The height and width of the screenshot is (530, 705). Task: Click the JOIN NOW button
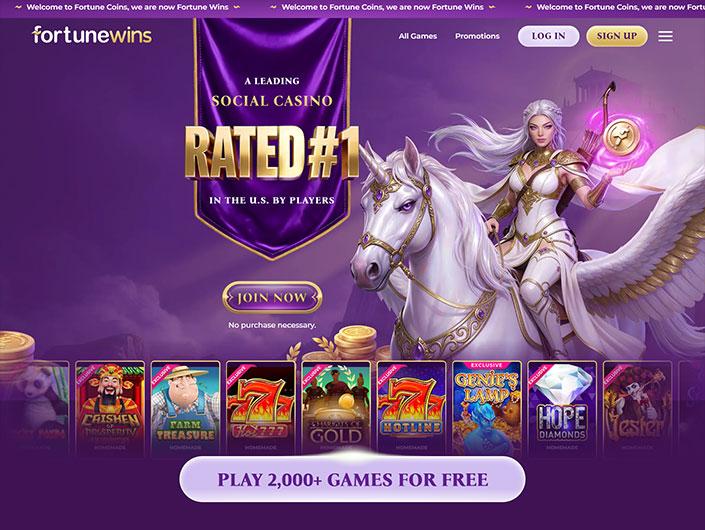[x=272, y=298]
